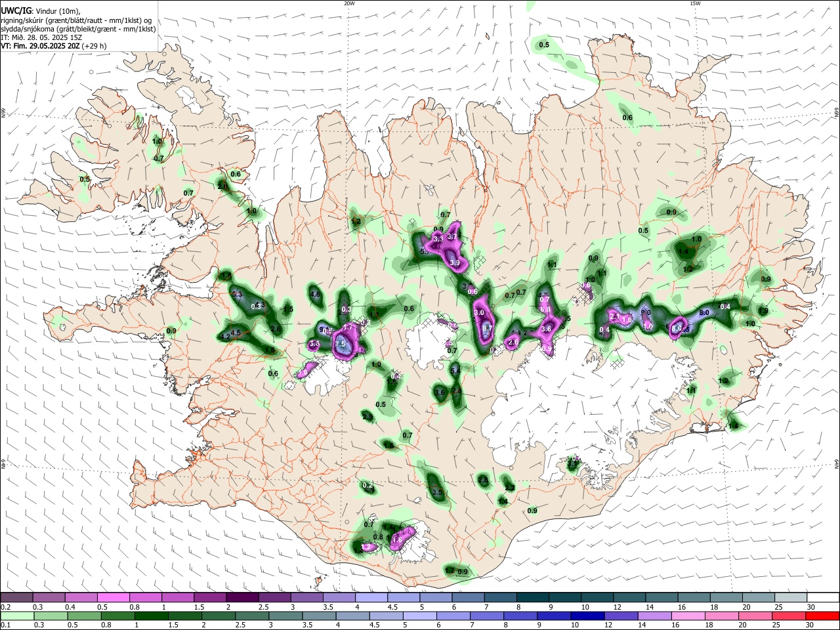Click the '(+29 h)' forecast offset
The width and height of the screenshot is (840, 630).
(x=94, y=46)
